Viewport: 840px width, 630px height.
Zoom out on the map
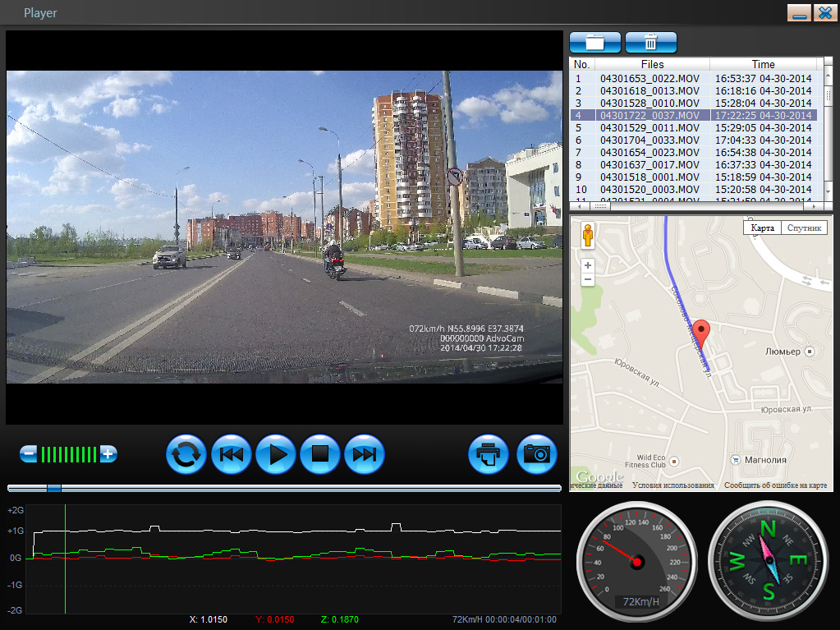(587, 280)
